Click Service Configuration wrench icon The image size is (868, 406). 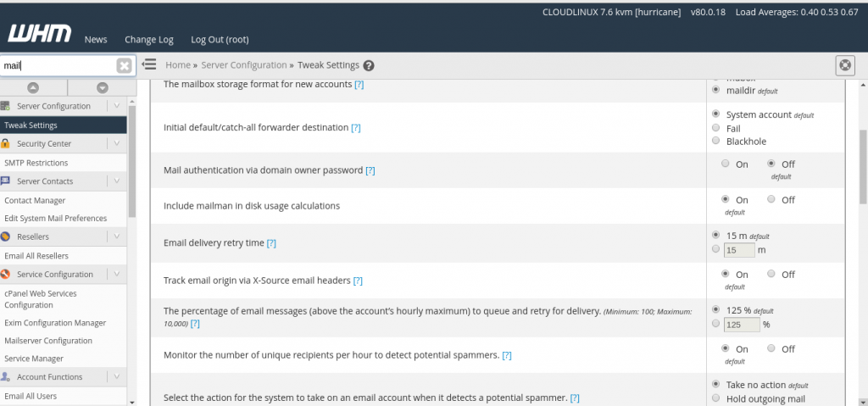click(x=6, y=274)
